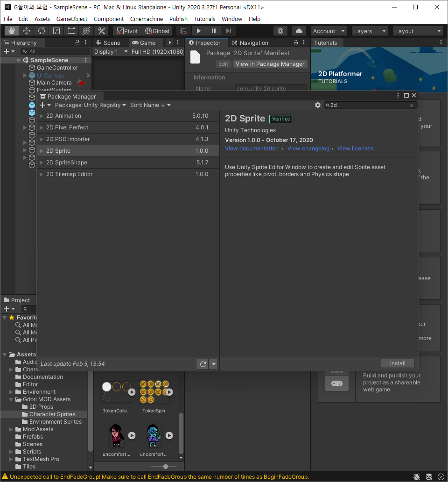Open refresh options dropdown arrow
The width and height of the screenshot is (448, 482).
coord(213,364)
